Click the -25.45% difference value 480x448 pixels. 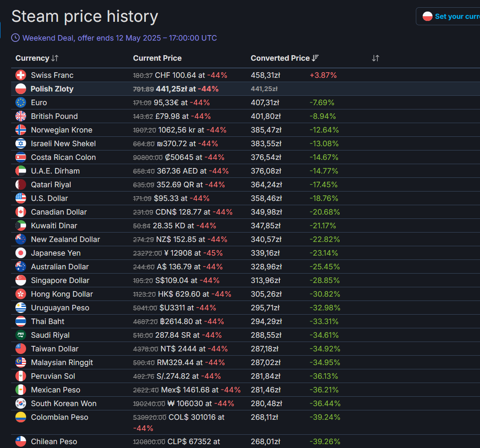pyautogui.click(x=325, y=267)
